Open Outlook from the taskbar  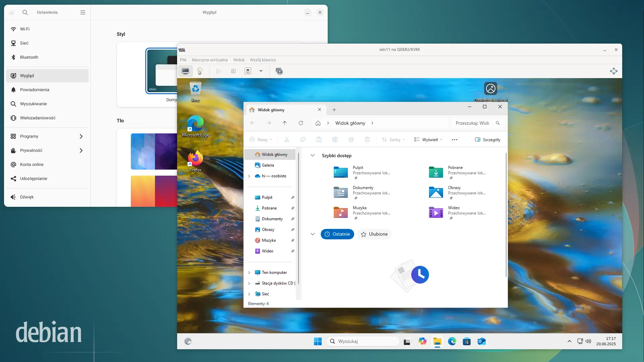482,342
